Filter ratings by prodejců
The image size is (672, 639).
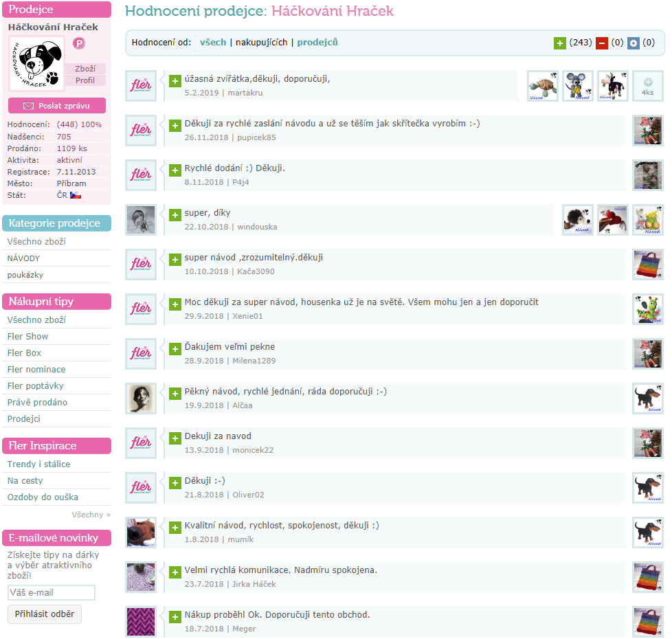[x=317, y=43]
